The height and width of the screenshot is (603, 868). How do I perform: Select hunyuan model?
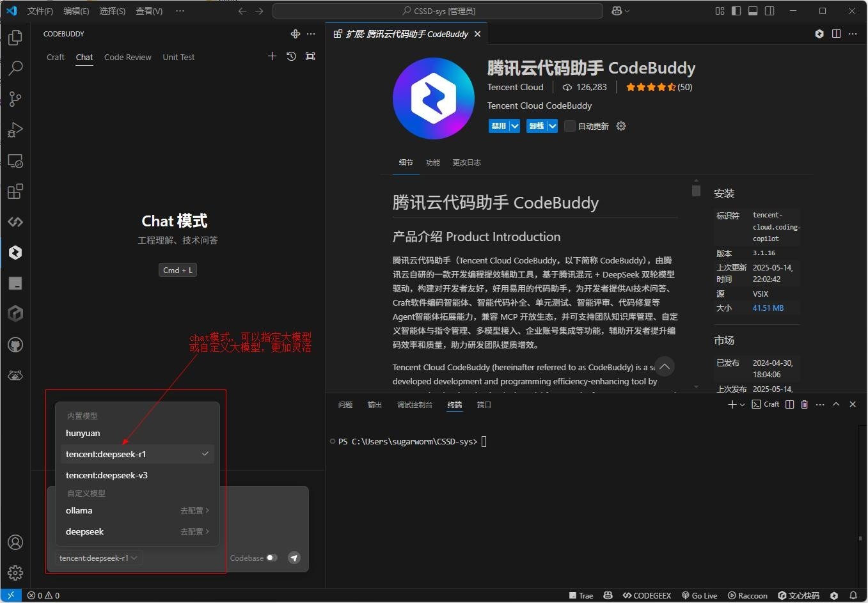pos(137,433)
